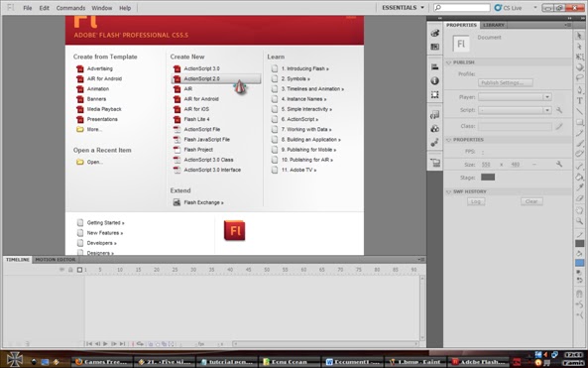
Task: Create new ActionScript 2.0 document
Action: pyautogui.click(x=215, y=78)
